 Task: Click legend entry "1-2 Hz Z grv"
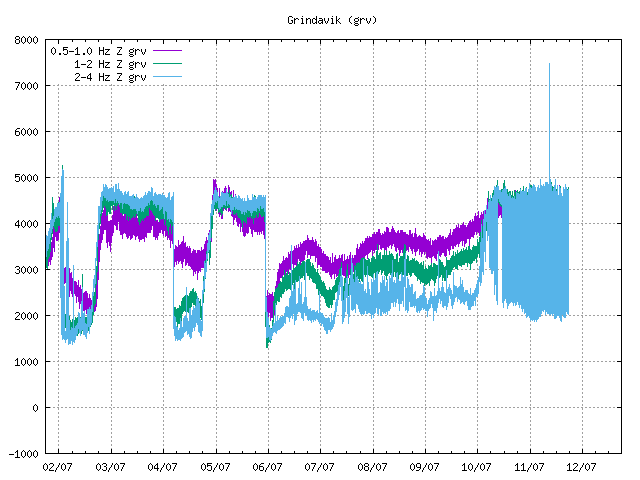click(110, 64)
